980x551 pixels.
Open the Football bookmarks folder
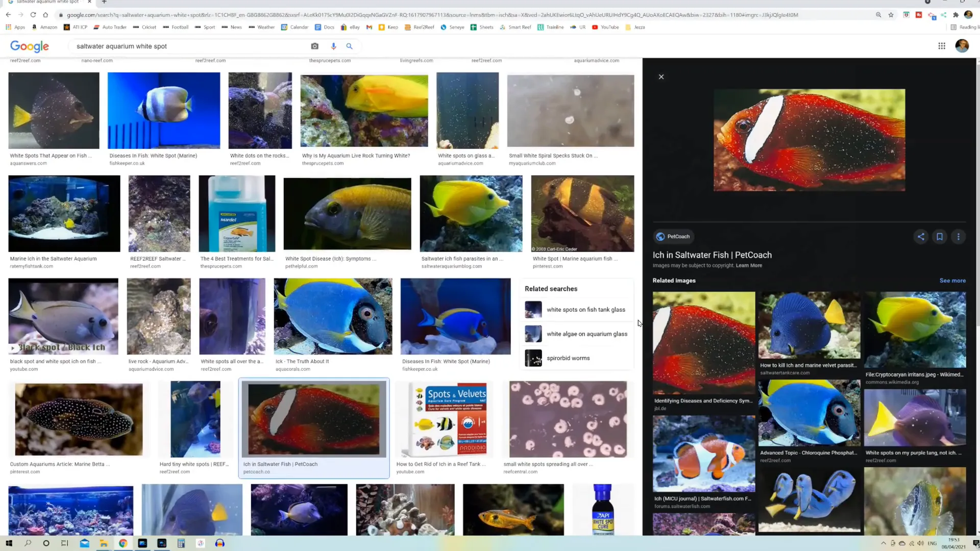pyautogui.click(x=176, y=27)
